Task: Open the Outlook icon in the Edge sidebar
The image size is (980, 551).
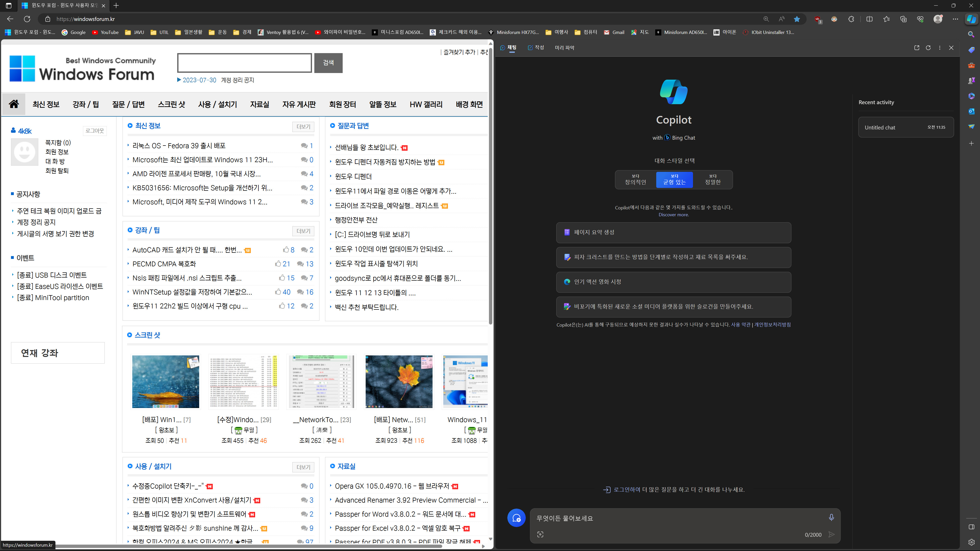Action: tap(971, 111)
